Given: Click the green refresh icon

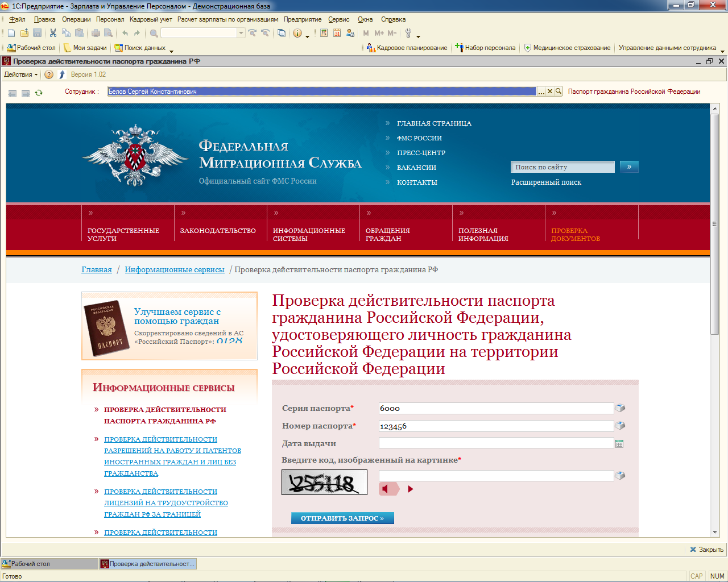Looking at the screenshot, I should pyautogui.click(x=39, y=93).
